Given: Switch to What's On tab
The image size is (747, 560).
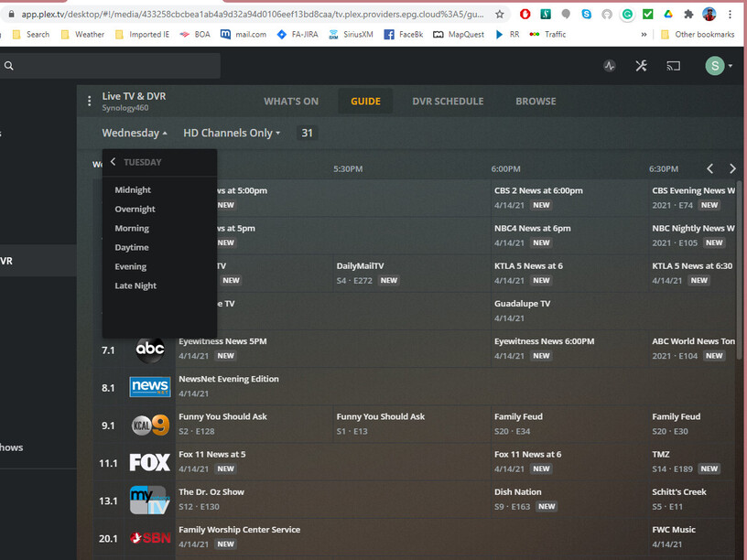Looking at the screenshot, I should click(291, 102).
